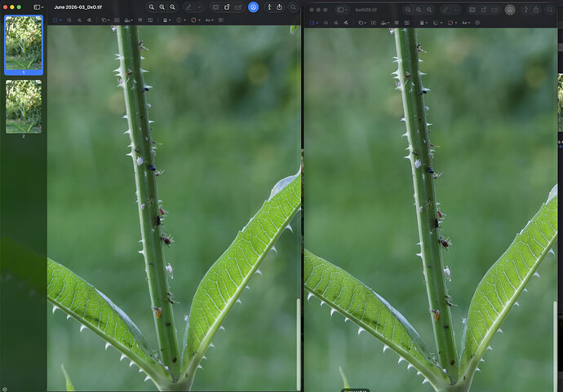563x392 pixels.
Task: Open Adjust Color in both00.tif markup bar
Action: (397, 23)
